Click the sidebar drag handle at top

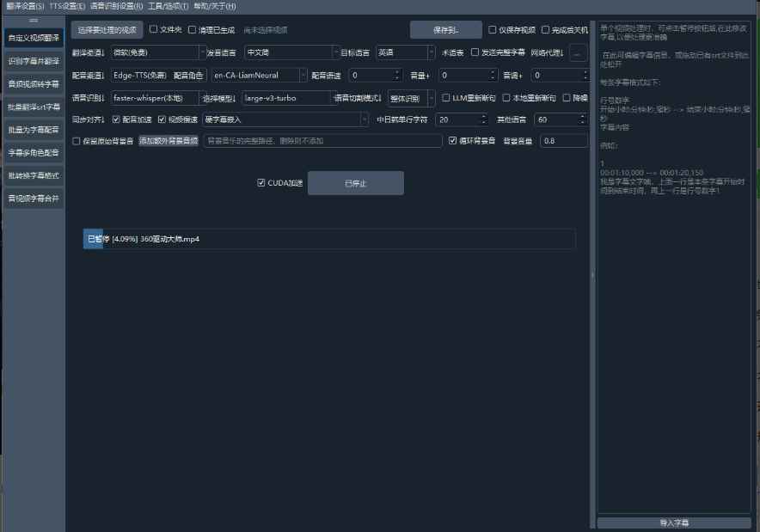pos(34,20)
